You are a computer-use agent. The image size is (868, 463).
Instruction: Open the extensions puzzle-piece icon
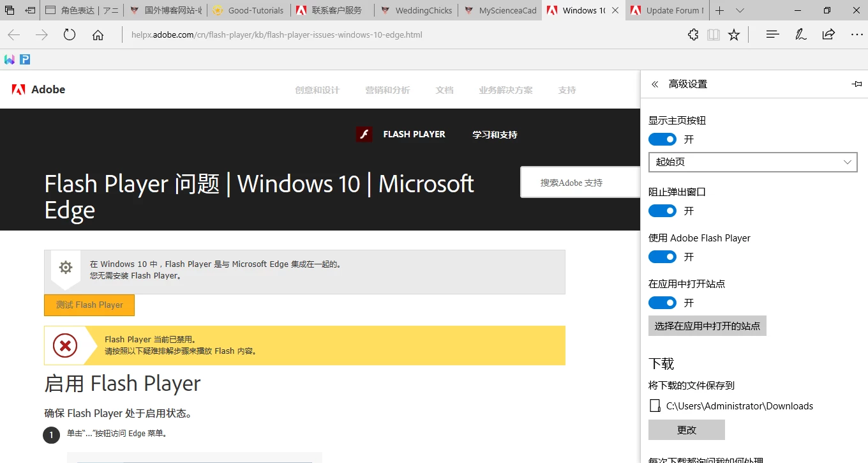(x=693, y=34)
